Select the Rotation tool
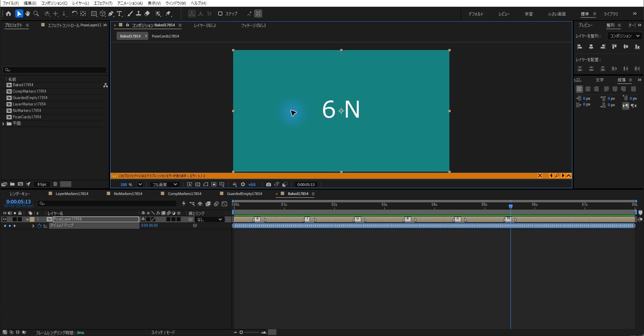 (x=74, y=14)
